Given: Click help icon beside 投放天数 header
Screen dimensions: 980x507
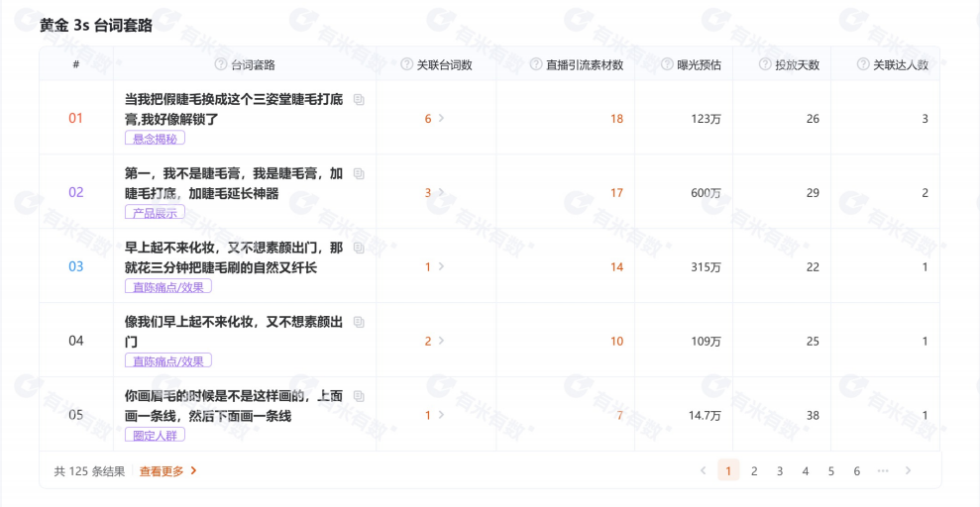Looking at the screenshot, I should tap(765, 64).
